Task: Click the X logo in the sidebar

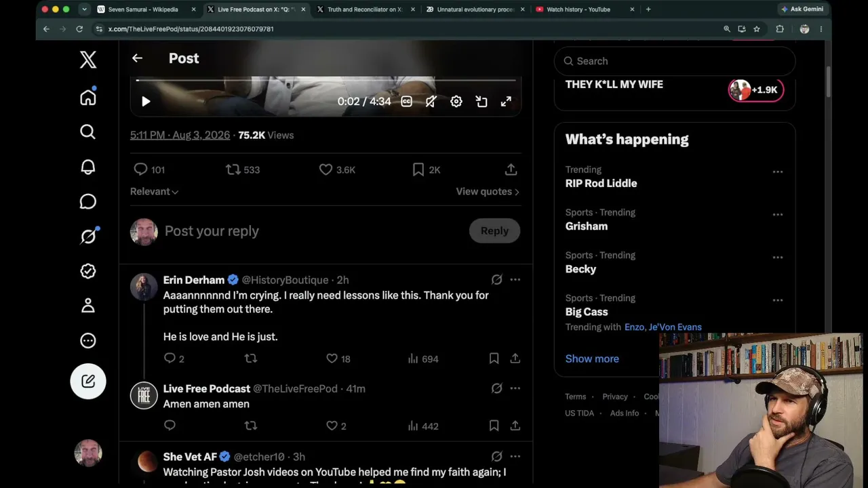Action: pyautogui.click(x=88, y=60)
